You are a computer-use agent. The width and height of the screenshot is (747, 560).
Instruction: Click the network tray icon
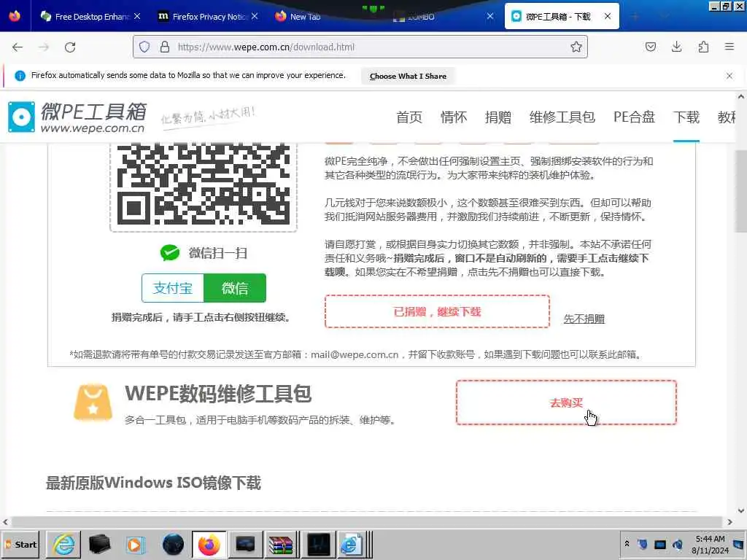[x=659, y=544]
